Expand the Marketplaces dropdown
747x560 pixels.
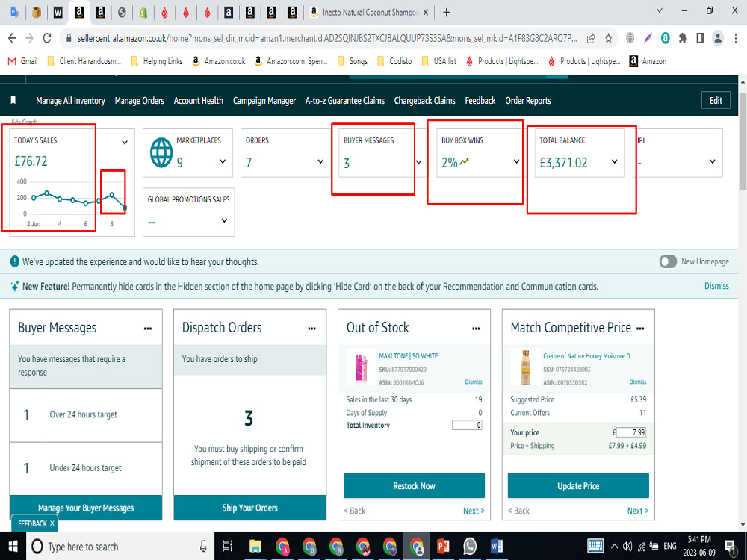click(x=223, y=161)
